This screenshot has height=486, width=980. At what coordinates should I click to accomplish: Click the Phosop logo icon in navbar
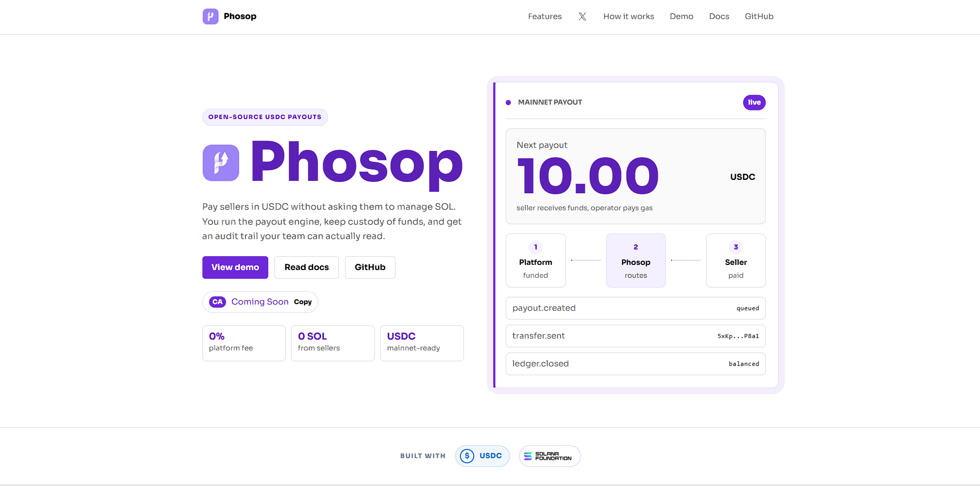point(210,16)
